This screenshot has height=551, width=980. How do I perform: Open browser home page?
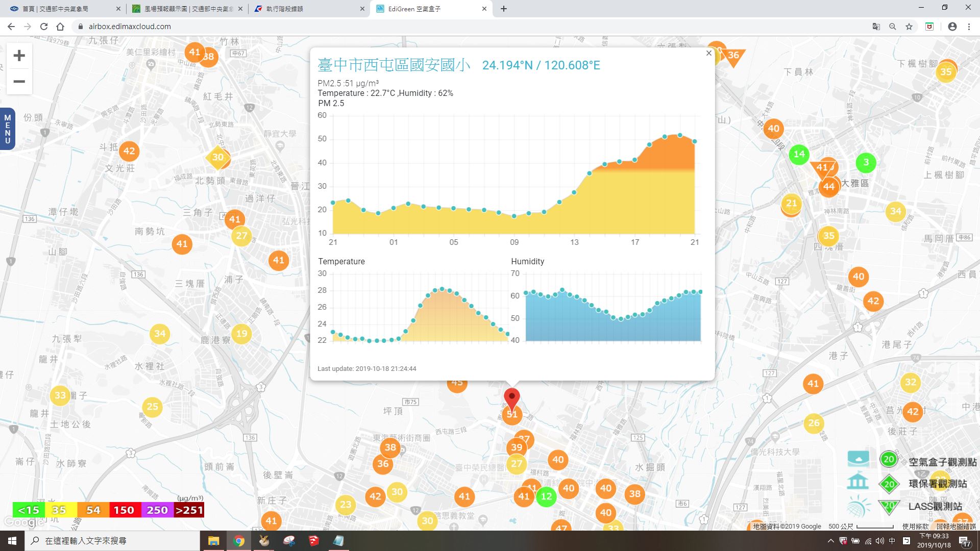(x=60, y=27)
